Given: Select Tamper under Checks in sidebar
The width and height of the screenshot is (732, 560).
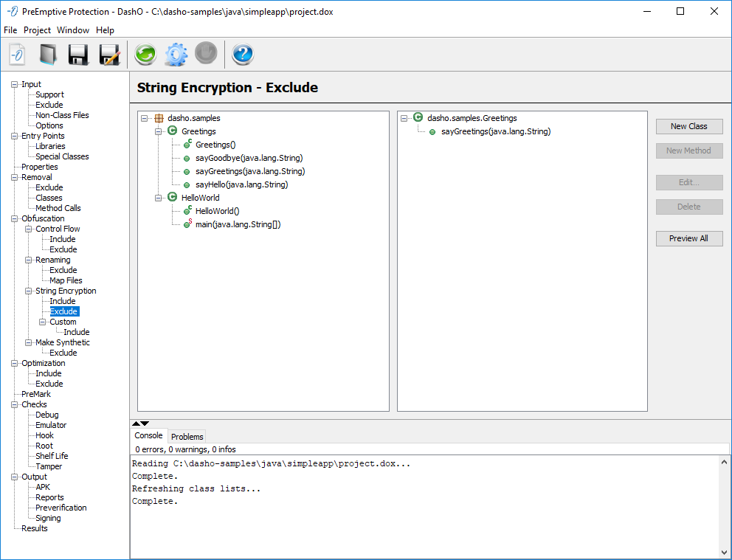Looking at the screenshot, I should click(x=49, y=466).
